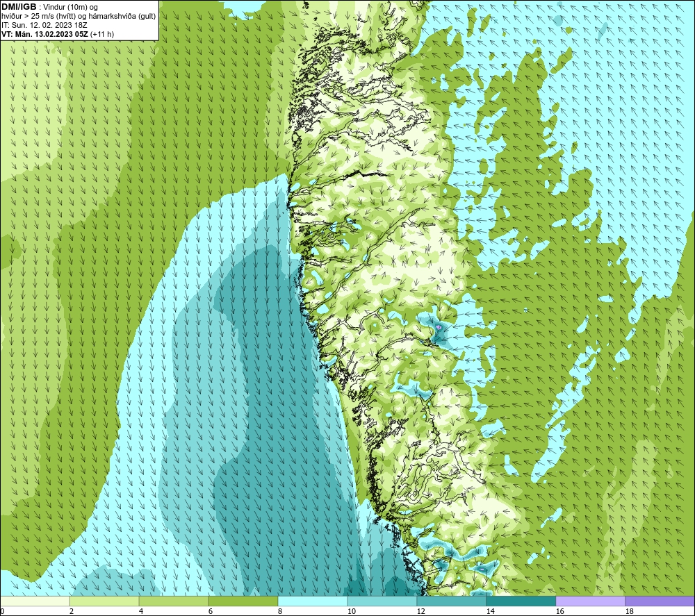The height and width of the screenshot is (616, 695).
Task: Click the legend scale label '2'
Action: (x=72, y=611)
